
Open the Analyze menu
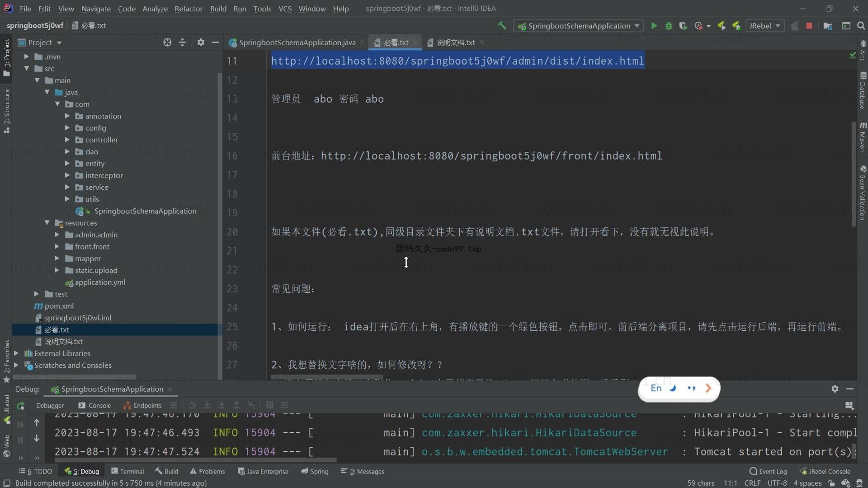pyautogui.click(x=155, y=9)
